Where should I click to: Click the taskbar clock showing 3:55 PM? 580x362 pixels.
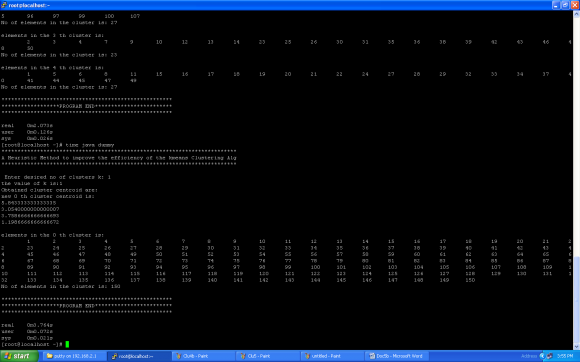click(565, 356)
